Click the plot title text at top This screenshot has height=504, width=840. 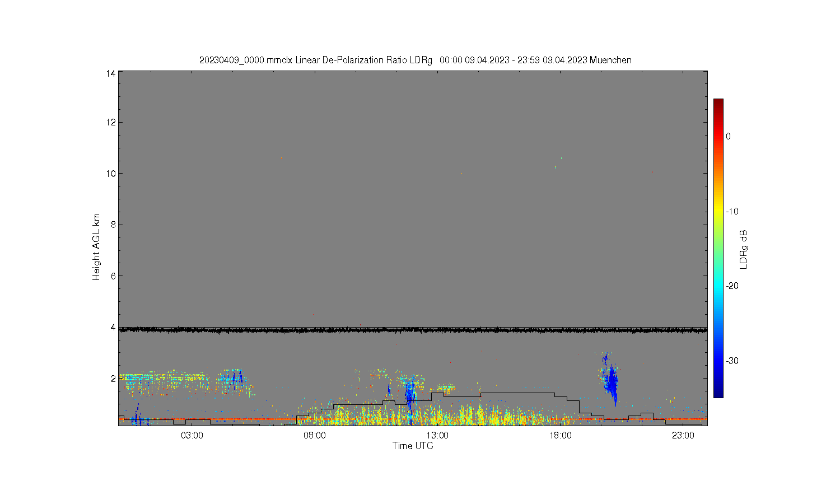(416, 60)
